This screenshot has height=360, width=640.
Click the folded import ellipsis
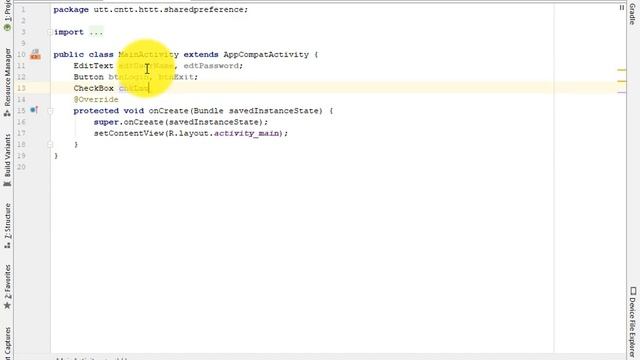(96, 32)
